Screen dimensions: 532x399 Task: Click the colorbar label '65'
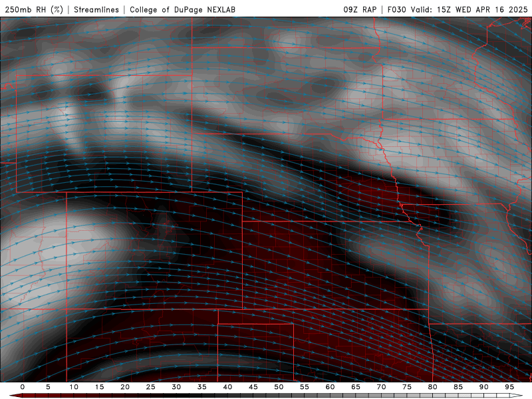pos(356,387)
